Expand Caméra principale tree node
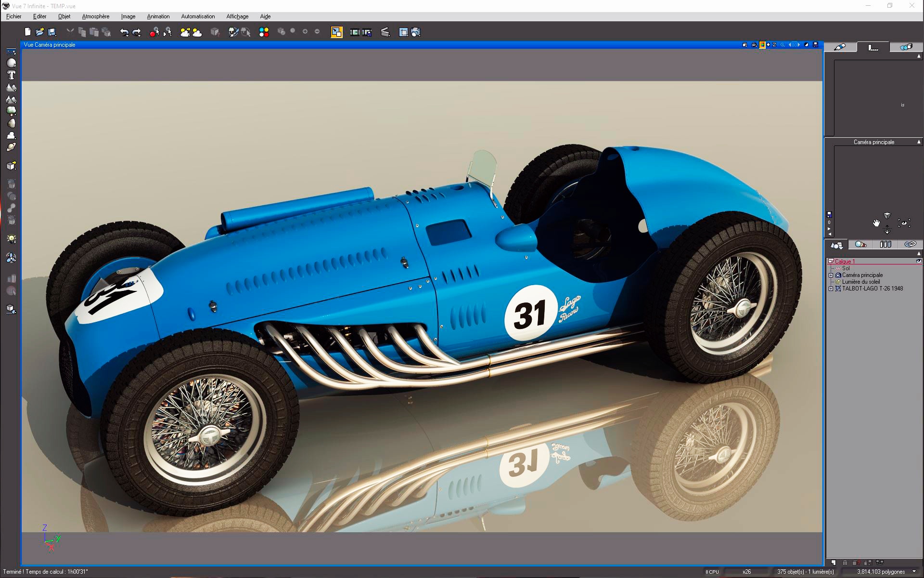Screen dimensions: 924x578 (x=831, y=275)
